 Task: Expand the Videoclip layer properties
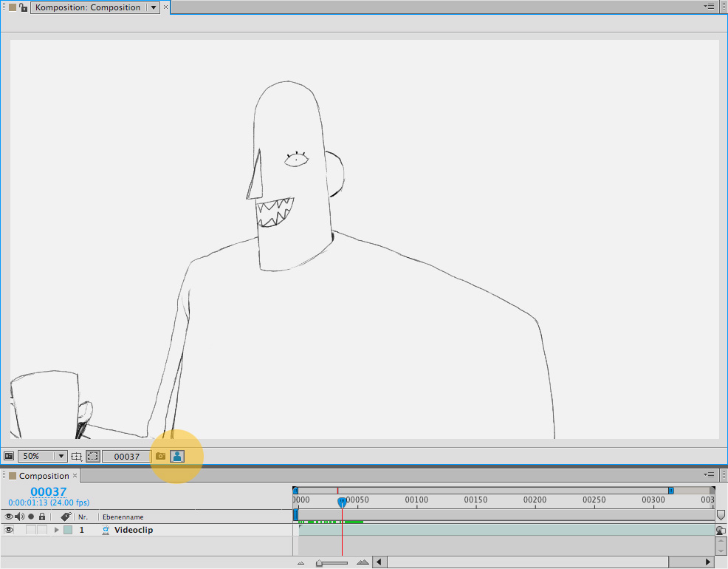[57, 530]
